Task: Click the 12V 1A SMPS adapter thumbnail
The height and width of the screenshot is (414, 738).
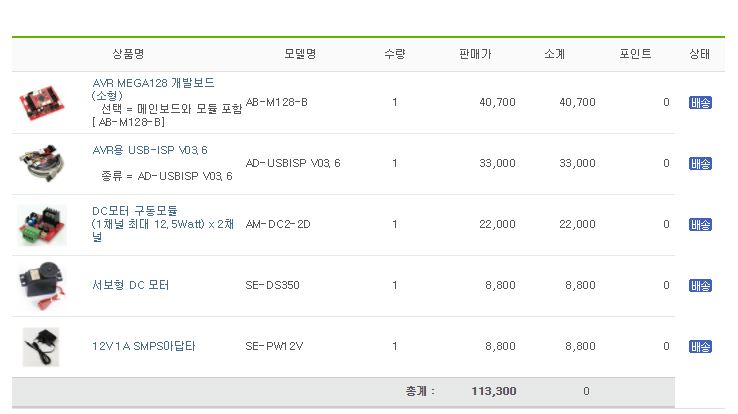Action: click(41, 347)
